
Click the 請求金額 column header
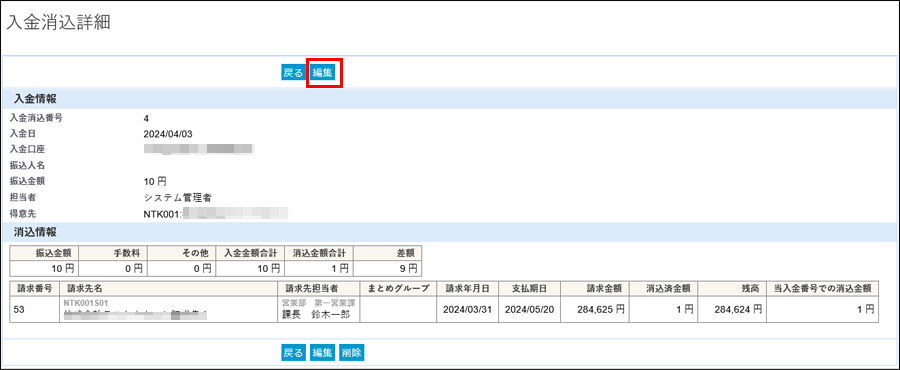tap(595, 289)
